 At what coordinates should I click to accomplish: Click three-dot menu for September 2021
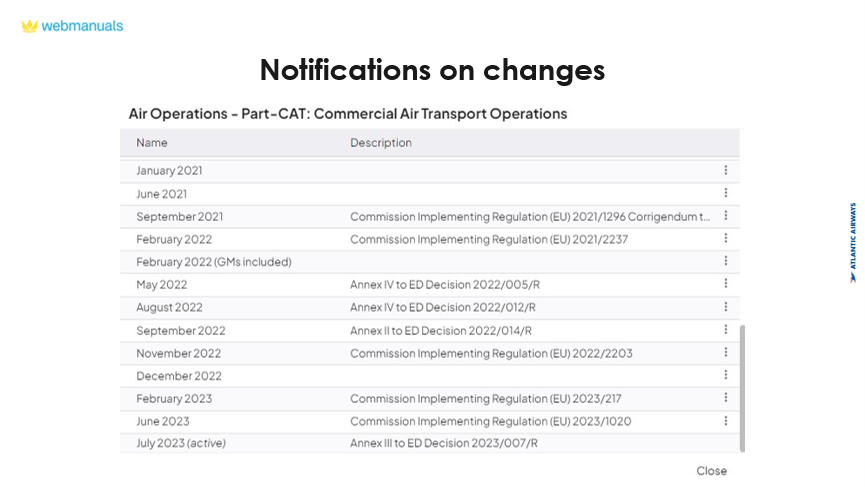[726, 216]
